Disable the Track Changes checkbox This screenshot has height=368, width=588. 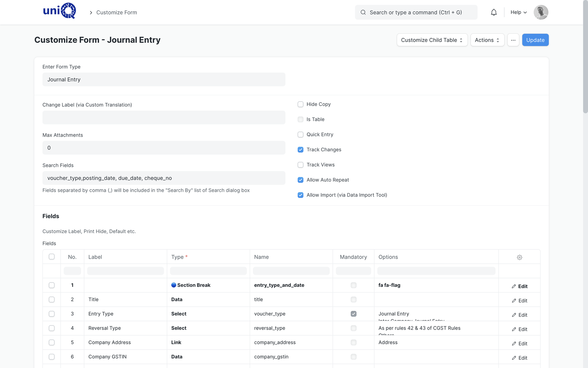pos(300,150)
